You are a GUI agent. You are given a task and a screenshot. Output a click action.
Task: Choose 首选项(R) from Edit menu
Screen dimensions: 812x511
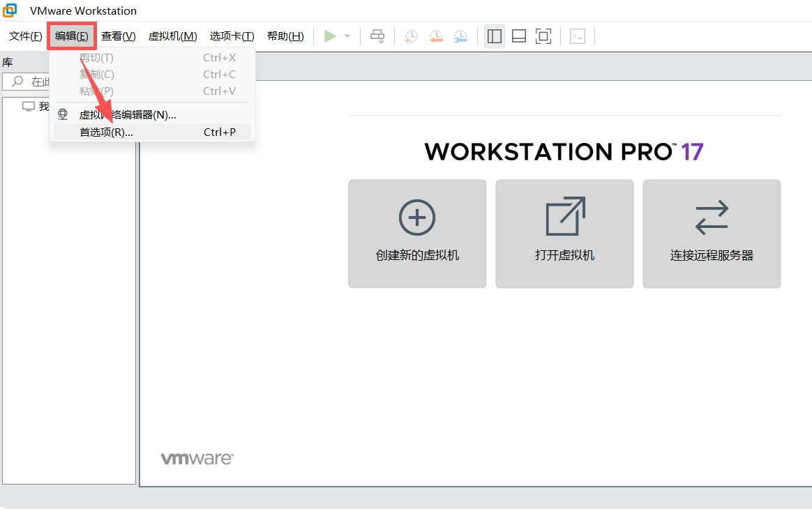pyautogui.click(x=152, y=132)
